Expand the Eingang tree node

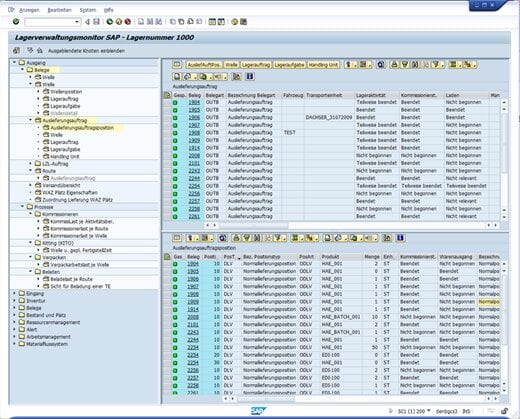tap(14, 293)
